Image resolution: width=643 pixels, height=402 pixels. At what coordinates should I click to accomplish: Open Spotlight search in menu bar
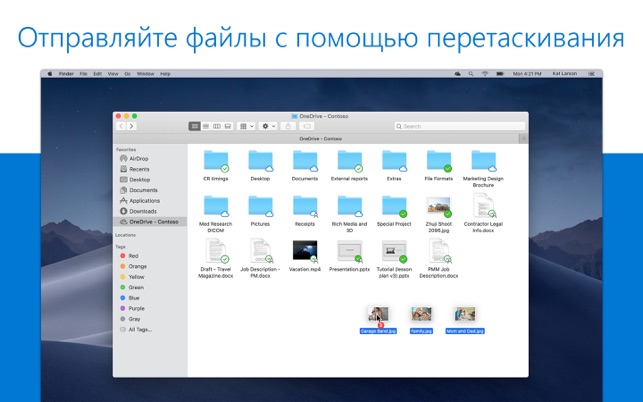click(471, 74)
